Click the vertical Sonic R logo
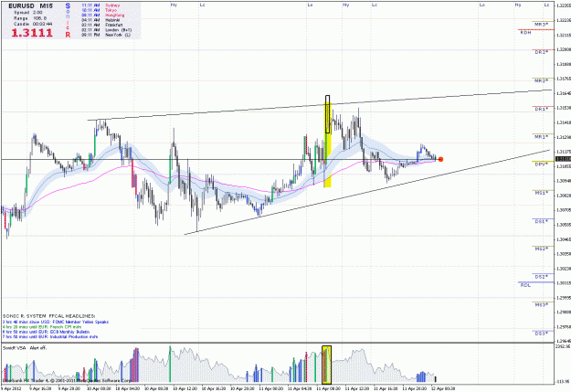 point(68,20)
